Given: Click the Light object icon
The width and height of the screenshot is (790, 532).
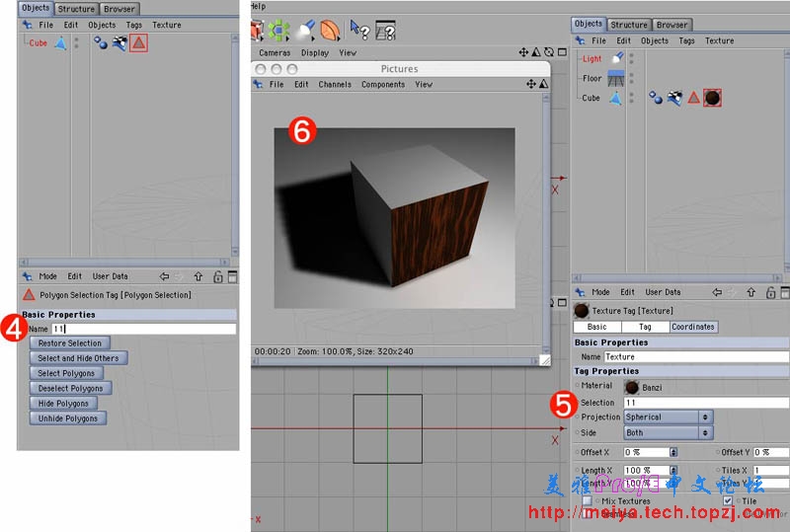Looking at the screenshot, I should [x=617, y=59].
